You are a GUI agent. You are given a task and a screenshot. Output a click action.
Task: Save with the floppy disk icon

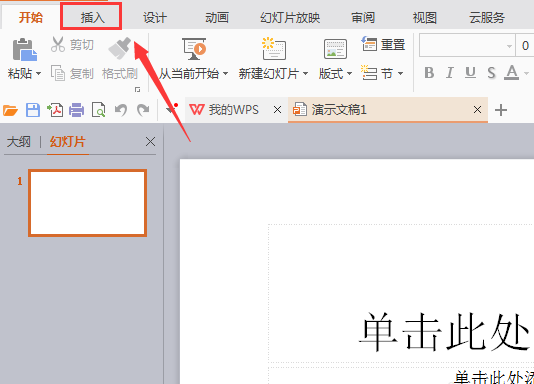click(33, 110)
